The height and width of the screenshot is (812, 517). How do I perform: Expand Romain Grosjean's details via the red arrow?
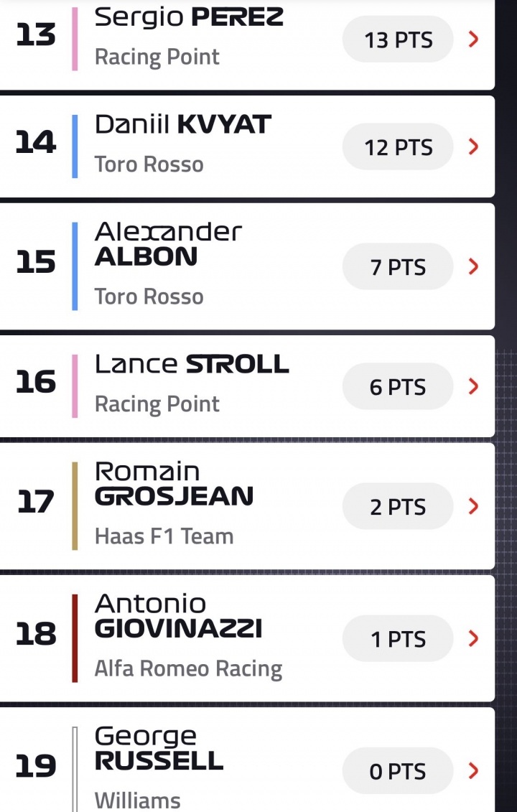coord(473,506)
